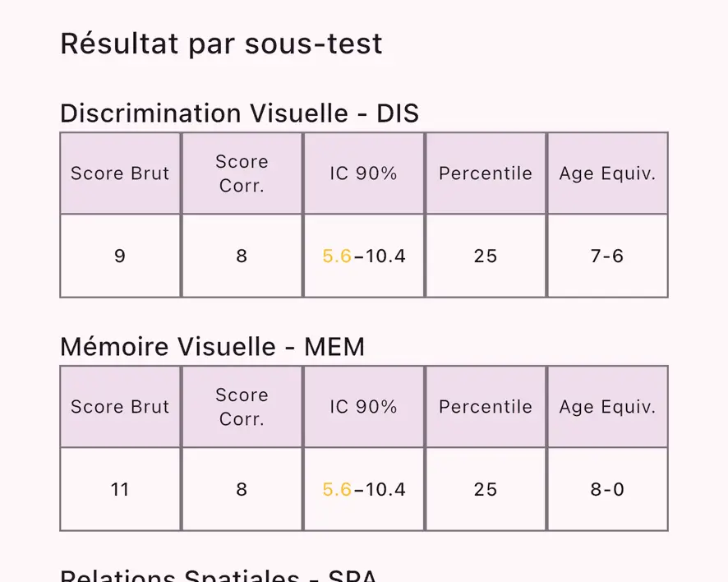Click the MEM table 'Age Equiv.' header

pos(607,407)
